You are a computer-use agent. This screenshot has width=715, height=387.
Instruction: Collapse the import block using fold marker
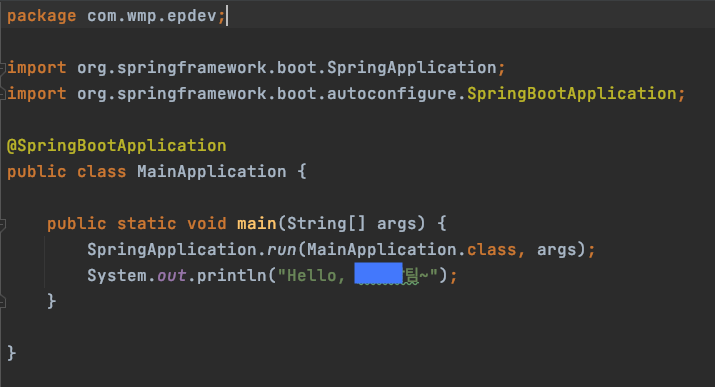tap(2, 68)
